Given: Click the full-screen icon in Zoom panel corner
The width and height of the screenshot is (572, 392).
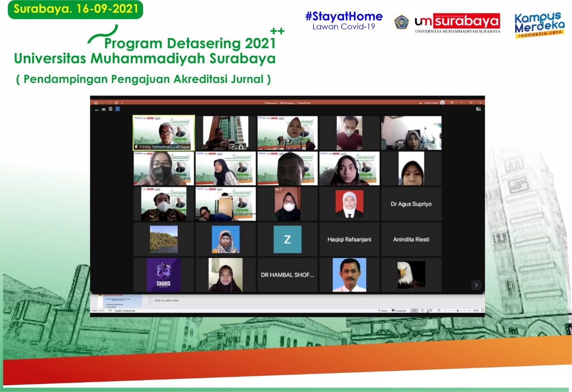Looking at the screenshot, I should click(x=478, y=108).
